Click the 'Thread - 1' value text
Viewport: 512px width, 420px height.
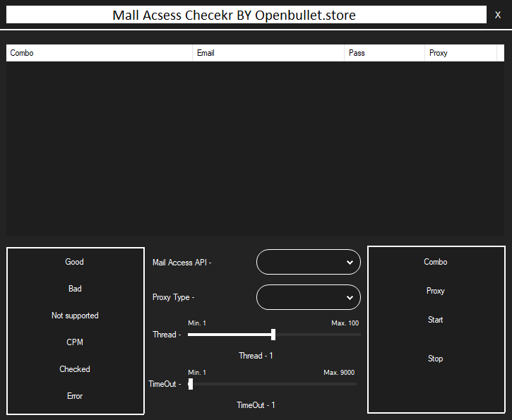[256, 356]
